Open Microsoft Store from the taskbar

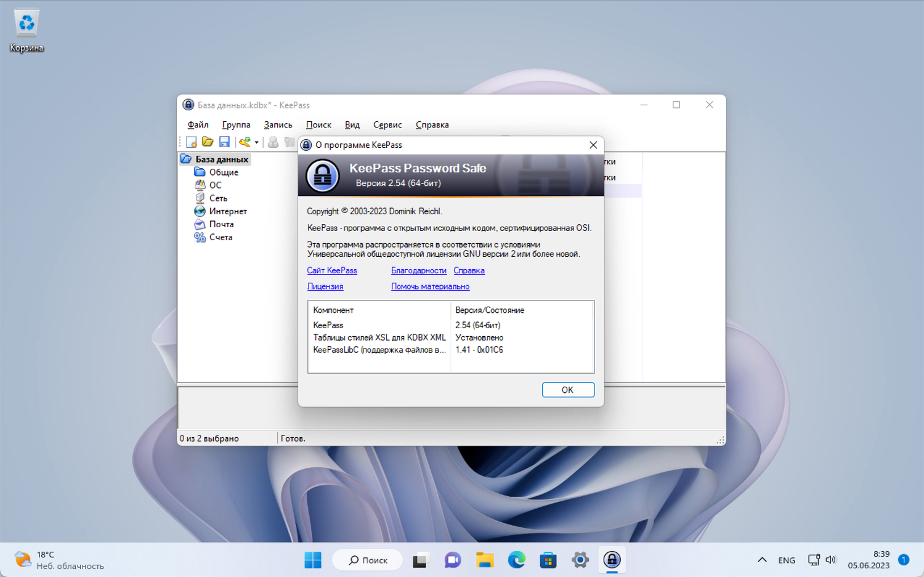pos(548,560)
